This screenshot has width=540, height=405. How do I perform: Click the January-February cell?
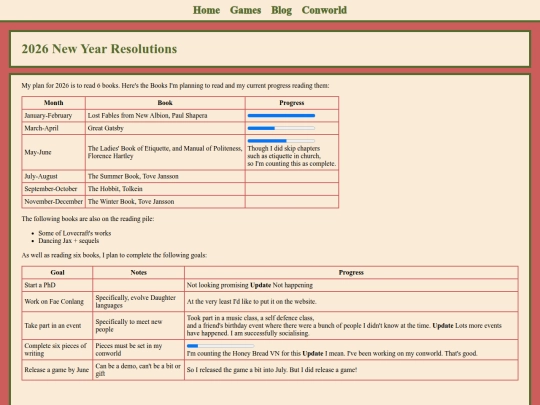[53, 116]
